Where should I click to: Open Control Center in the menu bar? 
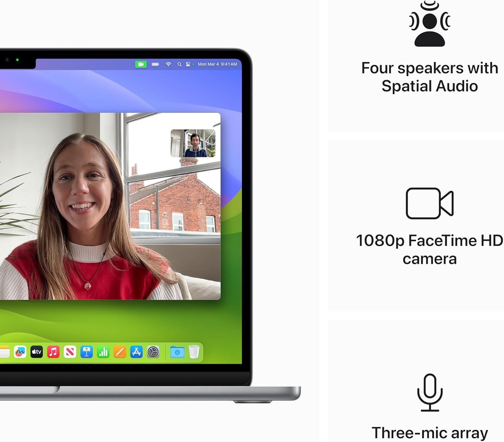(x=188, y=64)
